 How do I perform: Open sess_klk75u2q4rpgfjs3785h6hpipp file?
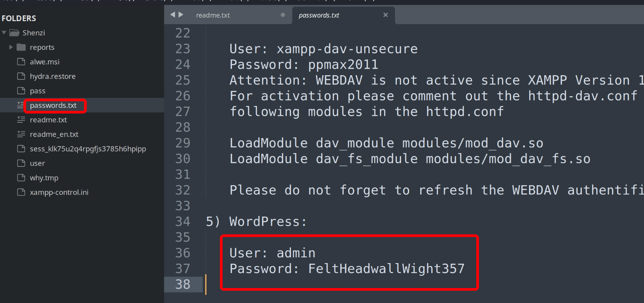click(x=88, y=149)
